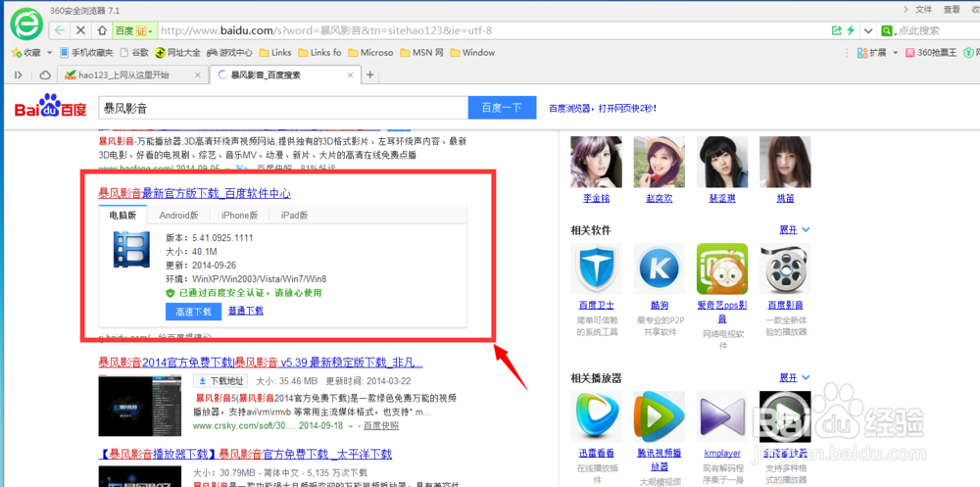Select the Android版 tab
Screen dimensions: 980x487
[178, 215]
